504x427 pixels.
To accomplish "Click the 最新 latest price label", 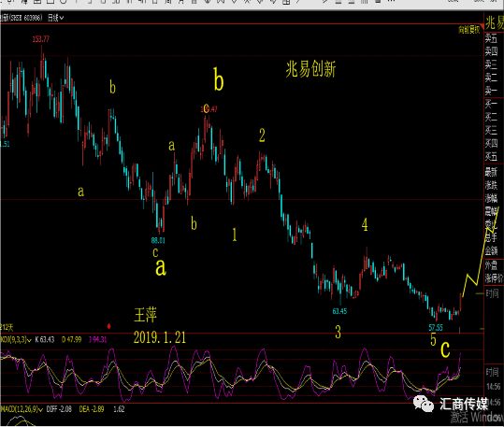I will 492,172.
